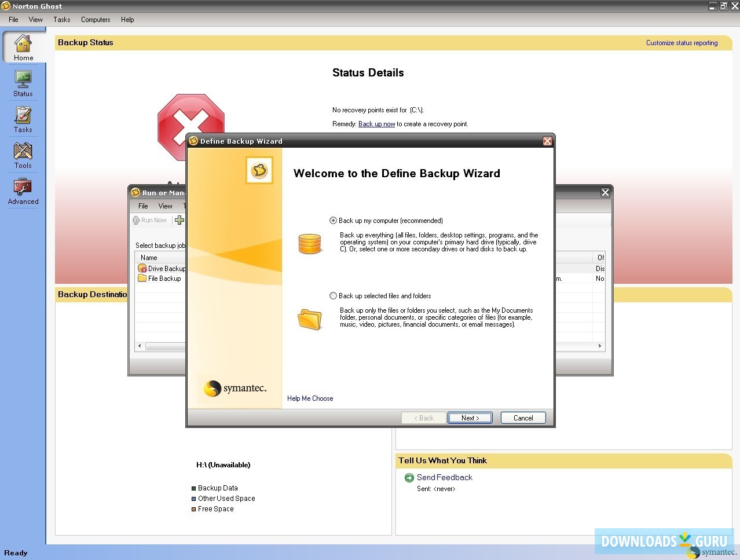This screenshot has width=740, height=560.
Task: Select Back up my computer option
Action: [333, 221]
